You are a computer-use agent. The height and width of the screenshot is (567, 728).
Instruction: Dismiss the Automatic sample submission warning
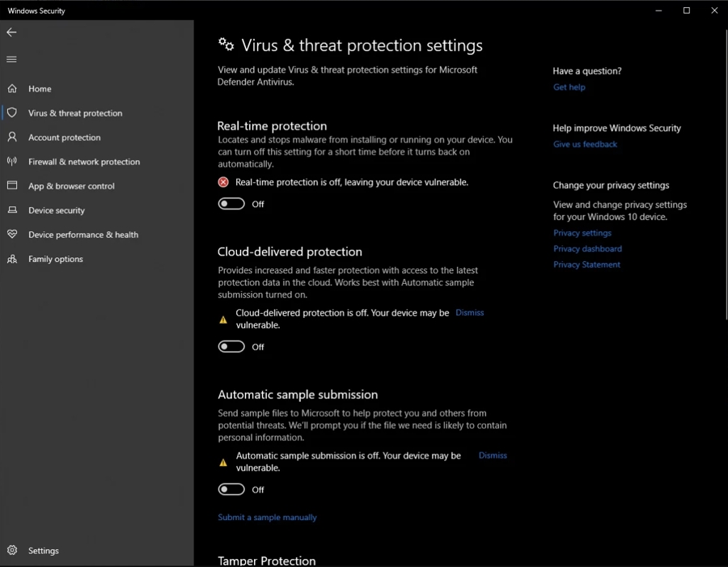493,455
